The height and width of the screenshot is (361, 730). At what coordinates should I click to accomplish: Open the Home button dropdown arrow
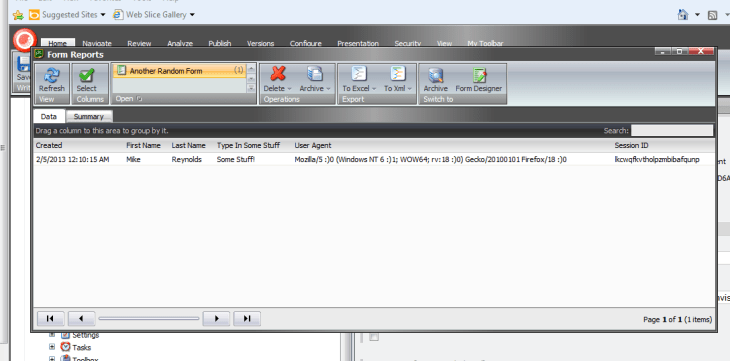(697, 15)
